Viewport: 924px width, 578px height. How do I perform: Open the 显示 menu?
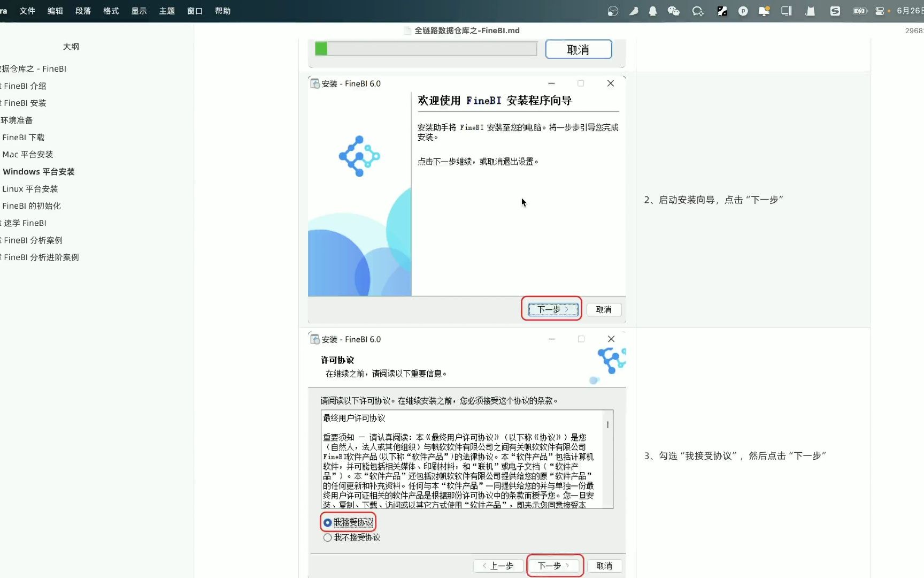139,11
